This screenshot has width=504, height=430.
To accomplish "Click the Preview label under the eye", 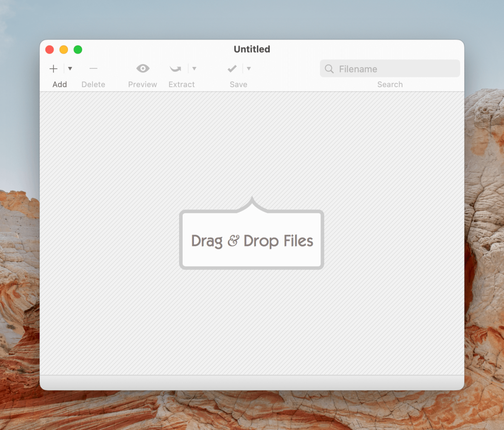I will click(143, 84).
